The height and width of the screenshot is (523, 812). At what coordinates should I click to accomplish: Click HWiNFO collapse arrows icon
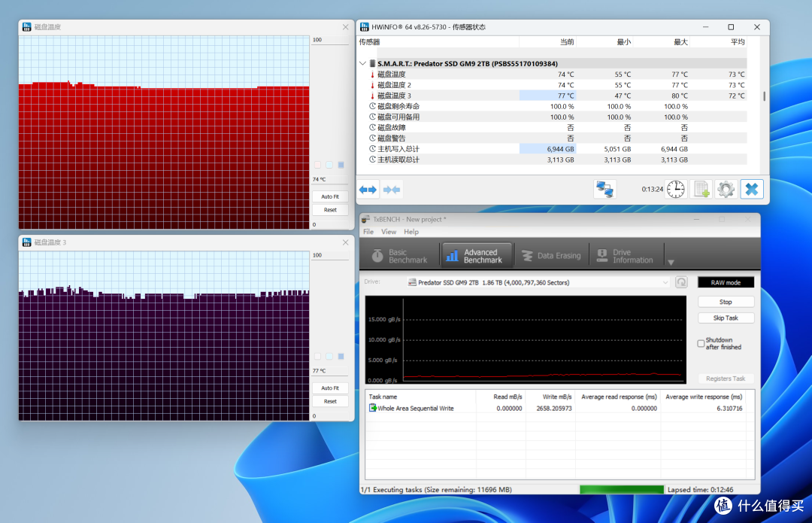click(x=392, y=190)
